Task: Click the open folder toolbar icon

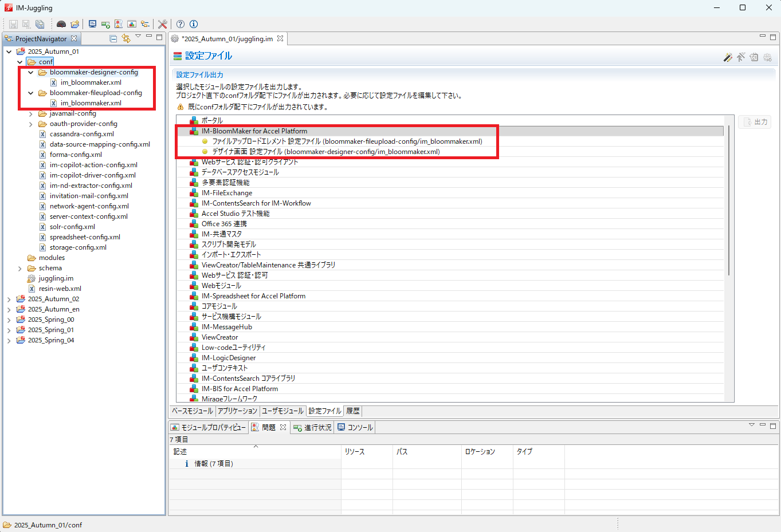Action: click(x=75, y=24)
